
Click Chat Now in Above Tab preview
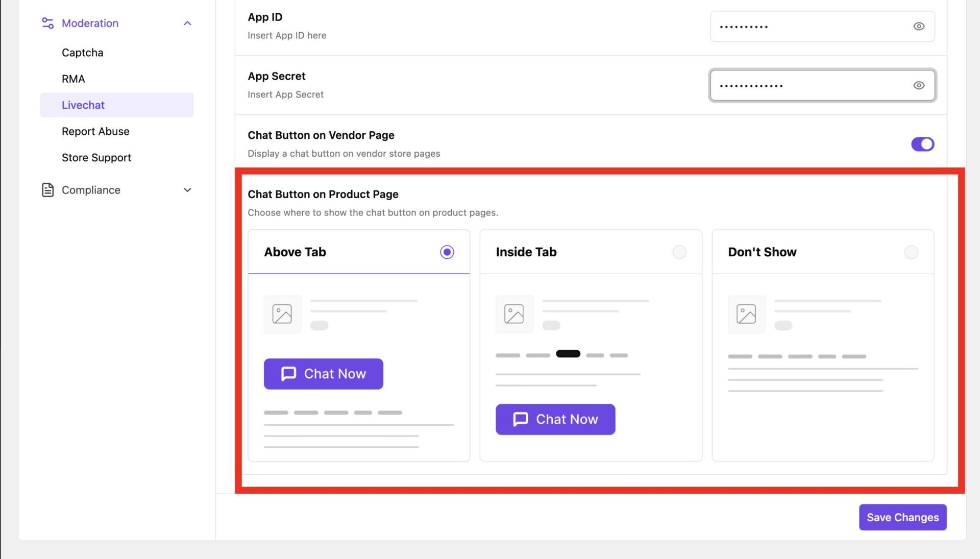pos(324,374)
